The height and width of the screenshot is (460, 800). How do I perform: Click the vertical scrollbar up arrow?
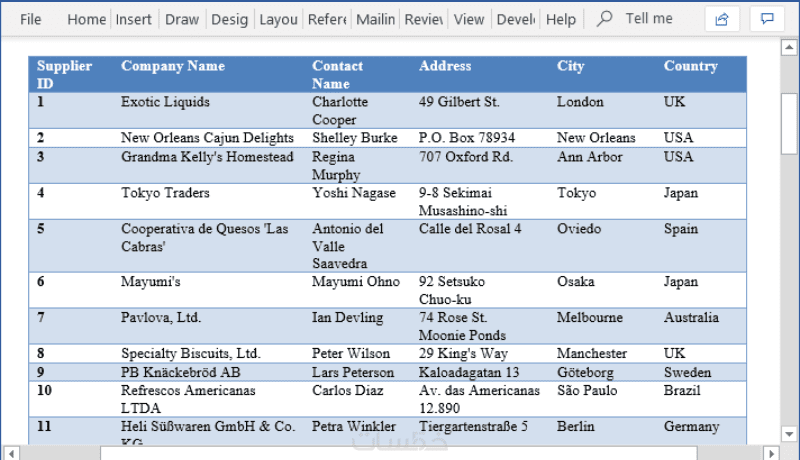point(789,47)
